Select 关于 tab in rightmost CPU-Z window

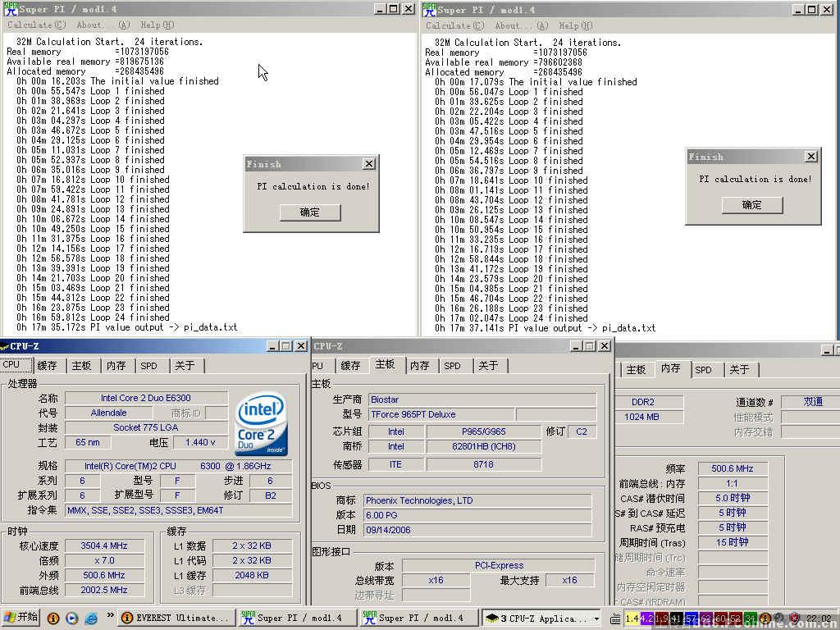739,370
